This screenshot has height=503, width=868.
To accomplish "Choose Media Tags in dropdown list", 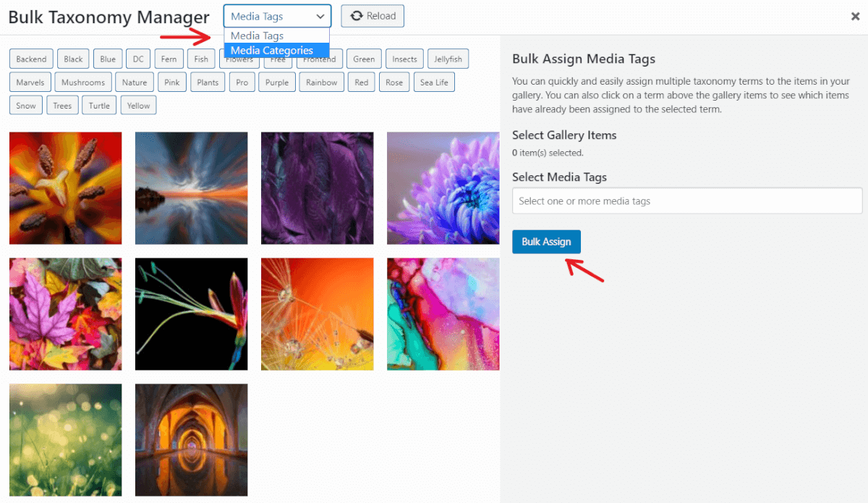I will click(x=276, y=35).
